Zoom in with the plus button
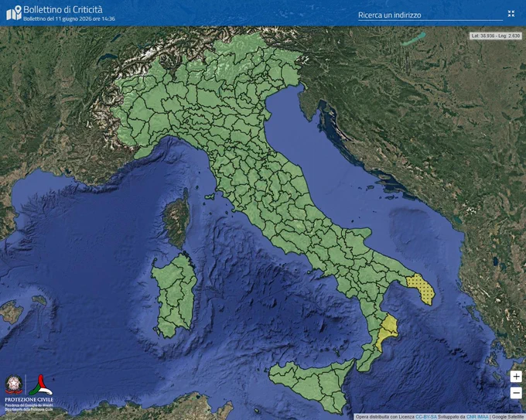The image size is (526, 420). click(x=516, y=377)
